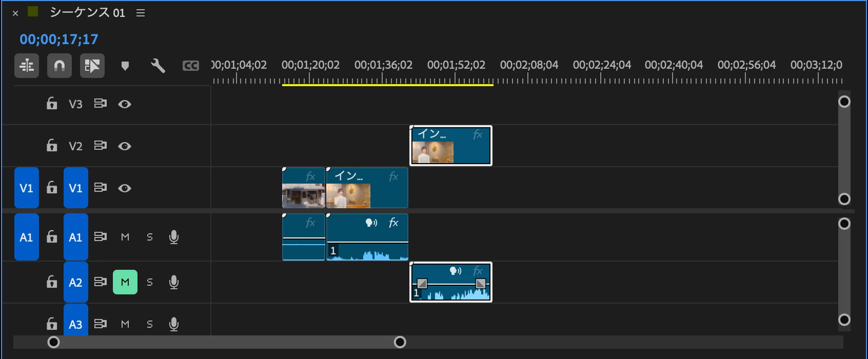Close the シーケンス 01 tab

[15, 13]
